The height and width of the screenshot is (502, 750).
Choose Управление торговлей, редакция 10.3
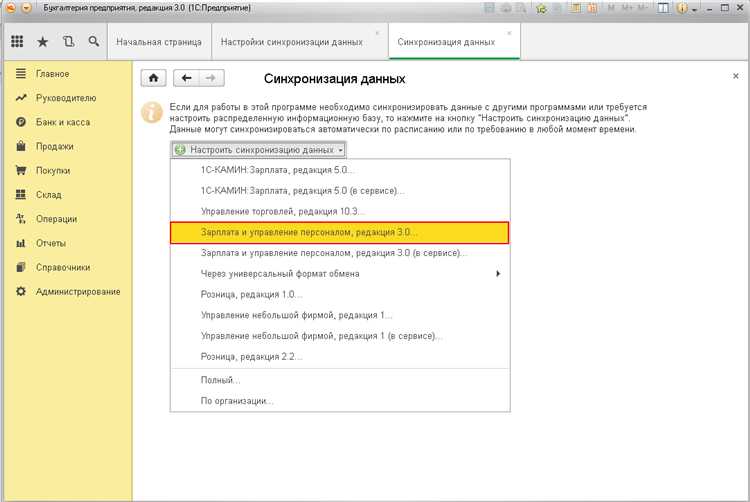[x=340, y=211]
